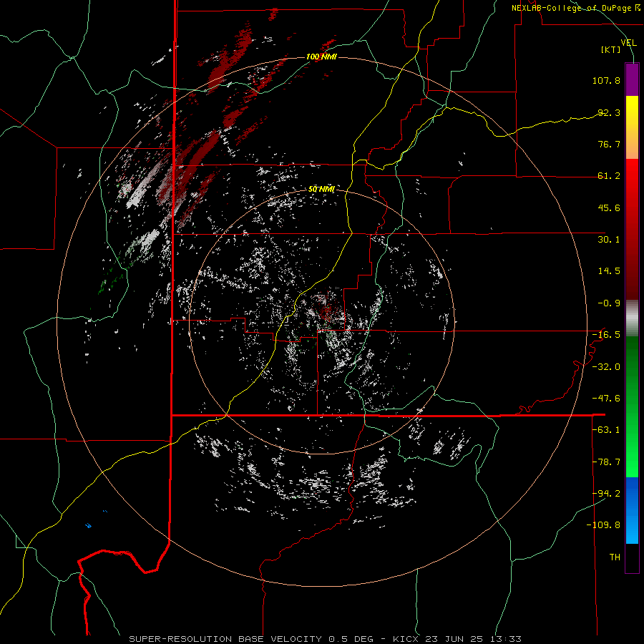Click the 14.5 velocity scale value
644x644 pixels.
[609, 271]
